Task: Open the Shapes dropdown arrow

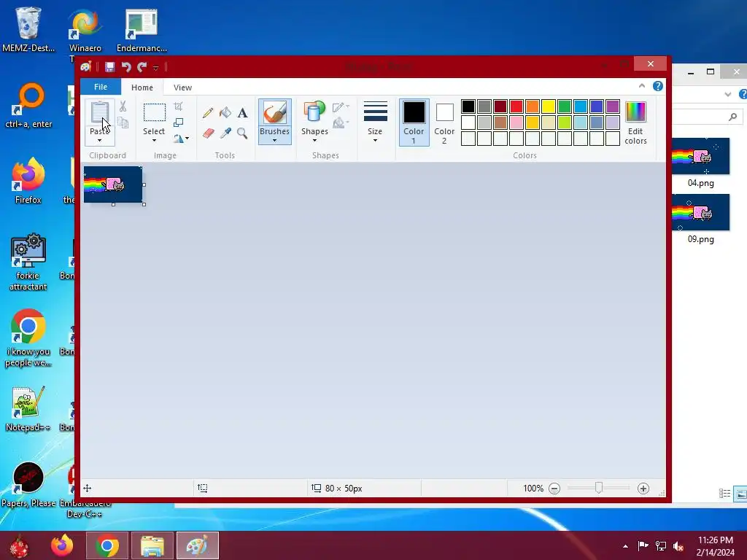Action: (314, 140)
